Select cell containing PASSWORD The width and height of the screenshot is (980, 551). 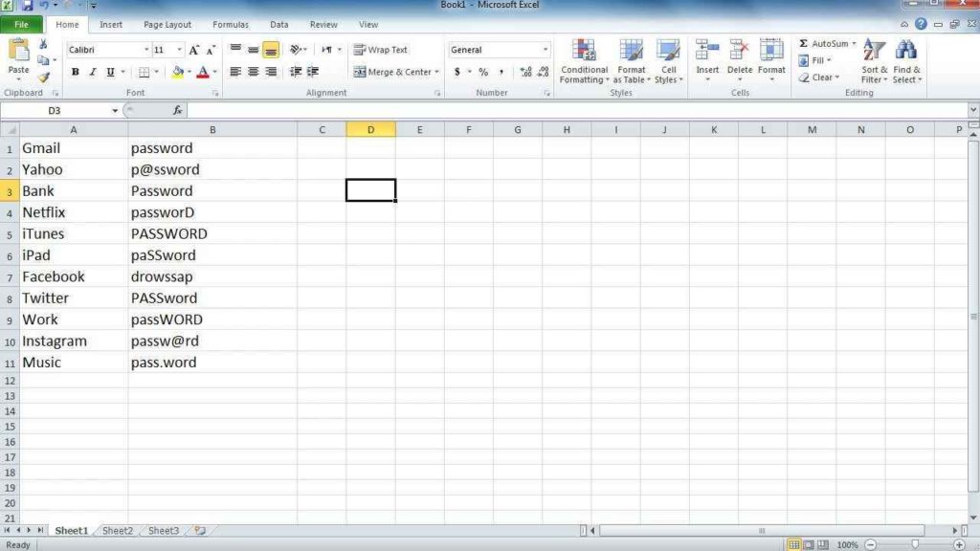point(212,233)
